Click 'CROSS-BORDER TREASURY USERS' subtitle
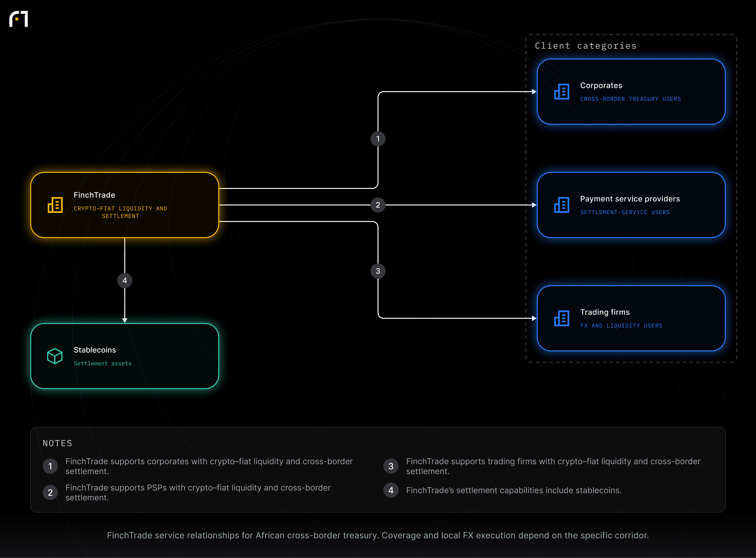 [x=631, y=99]
